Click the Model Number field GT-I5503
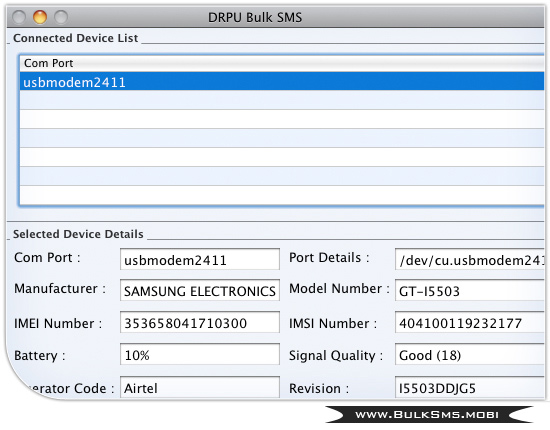 tap(470, 290)
